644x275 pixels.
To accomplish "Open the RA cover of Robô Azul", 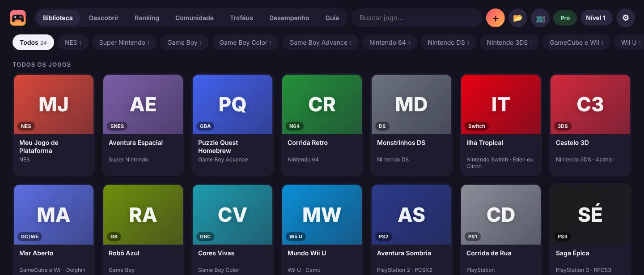I will coord(143,215).
